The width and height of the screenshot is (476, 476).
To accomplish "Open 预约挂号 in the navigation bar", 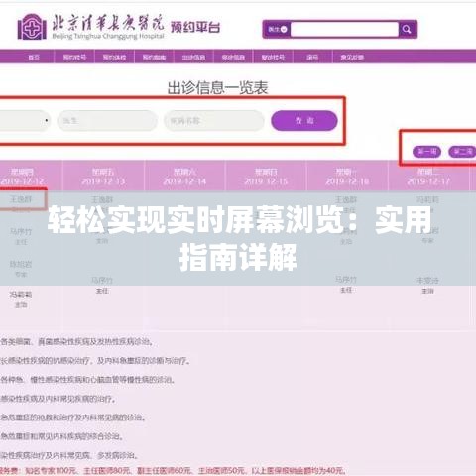I will pos(74,58).
